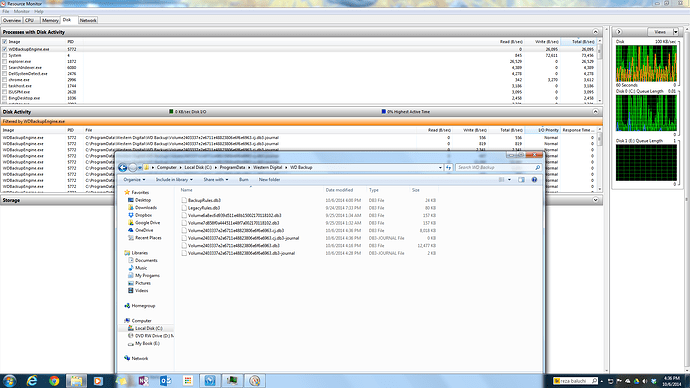The width and height of the screenshot is (690, 388).
Task: Switch to the Network tab
Action: (x=88, y=20)
